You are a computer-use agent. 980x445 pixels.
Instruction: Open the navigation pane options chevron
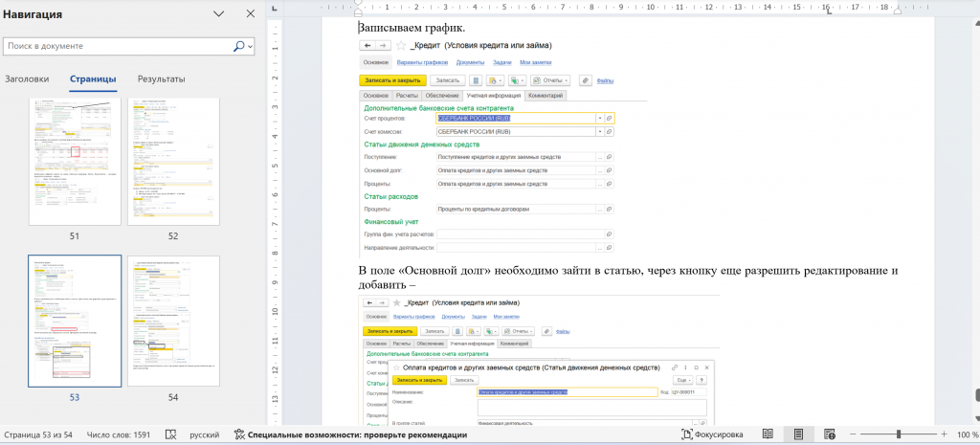click(x=219, y=14)
